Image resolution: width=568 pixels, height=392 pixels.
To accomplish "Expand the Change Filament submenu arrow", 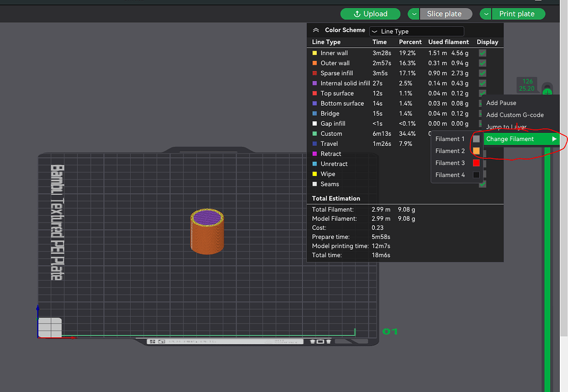I will [554, 139].
